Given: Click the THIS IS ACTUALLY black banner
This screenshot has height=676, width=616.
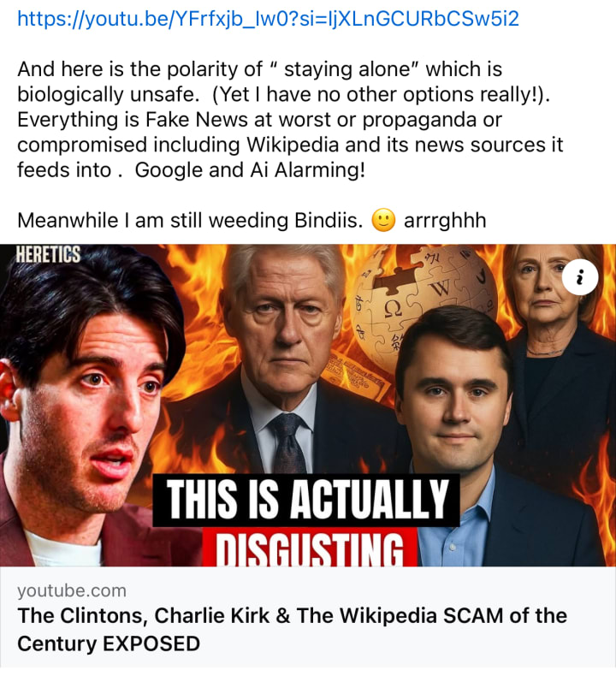Looking at the screenshot, I should point(306,500).
